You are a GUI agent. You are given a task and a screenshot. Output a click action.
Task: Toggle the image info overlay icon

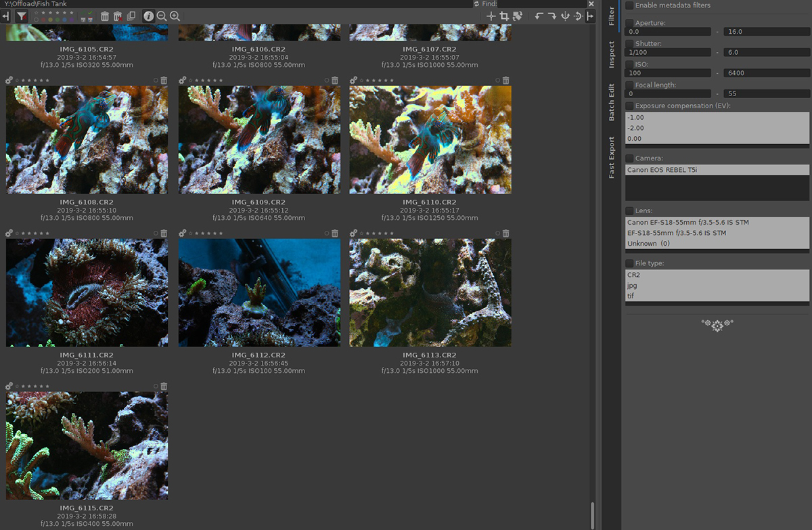pyautogui.click(x=149, y=16)
